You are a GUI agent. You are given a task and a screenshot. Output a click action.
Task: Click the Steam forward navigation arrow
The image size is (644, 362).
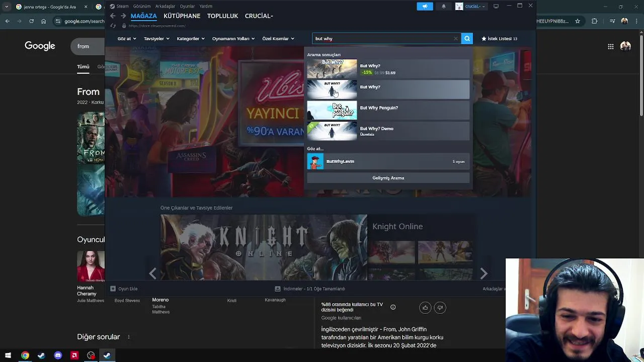(x=123, y=16)
